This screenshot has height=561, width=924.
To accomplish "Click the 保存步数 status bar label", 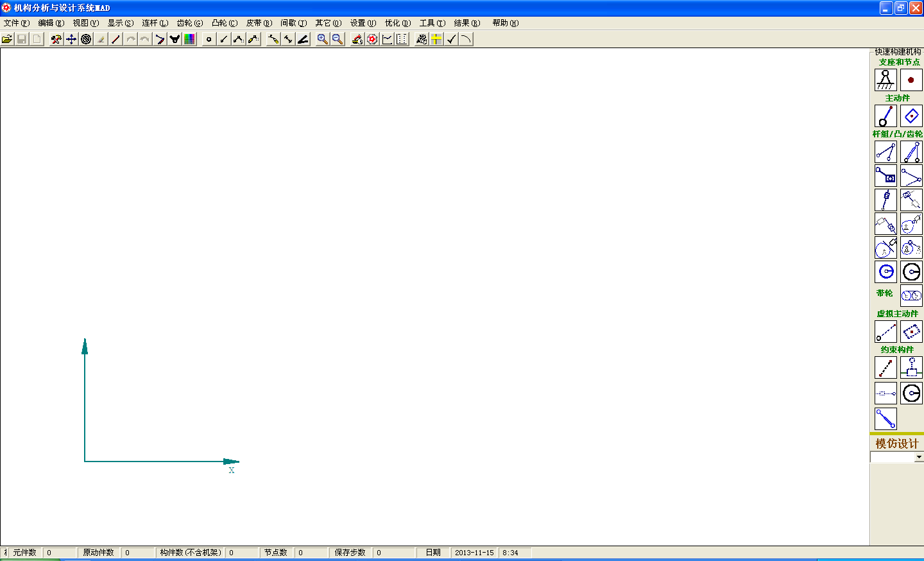I will [350, 553].
